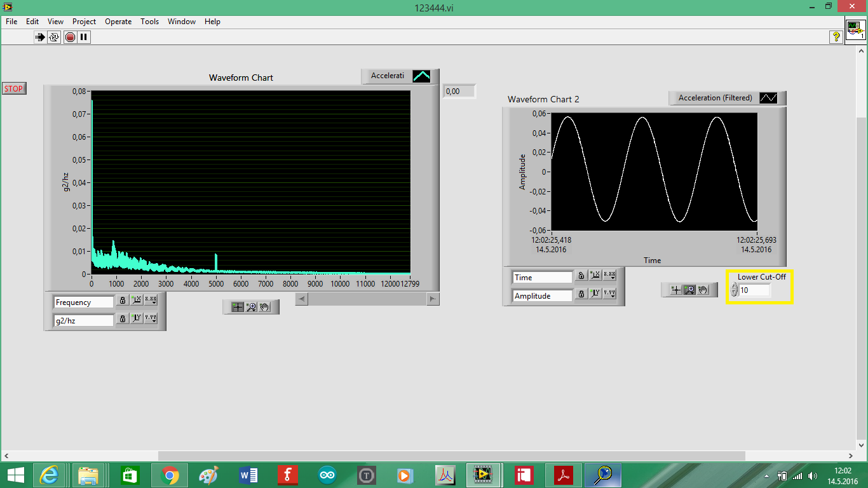Autoscale the Time X axis once
Image resolution: width=868 pixels, height=488 pixels.
point(595,275)
